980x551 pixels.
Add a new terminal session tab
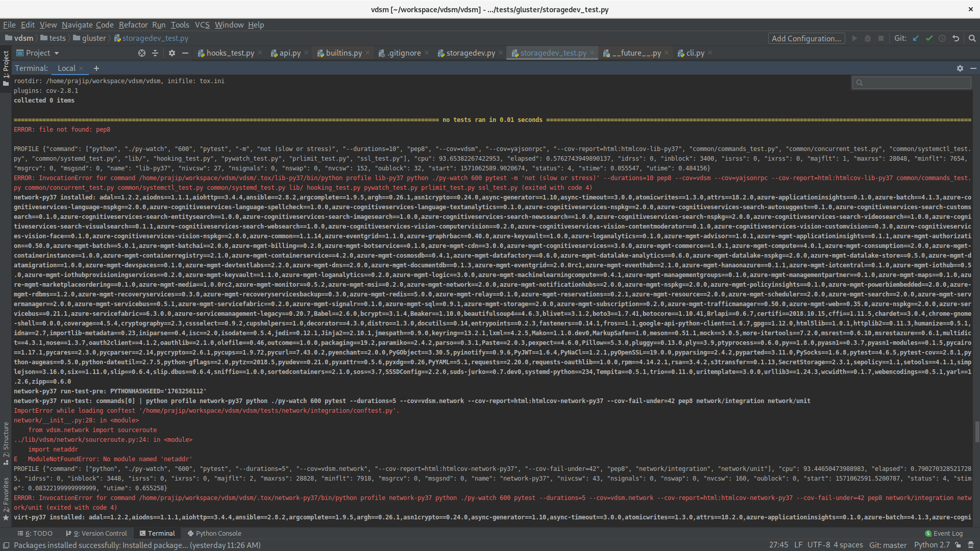[x=96, y=68]
